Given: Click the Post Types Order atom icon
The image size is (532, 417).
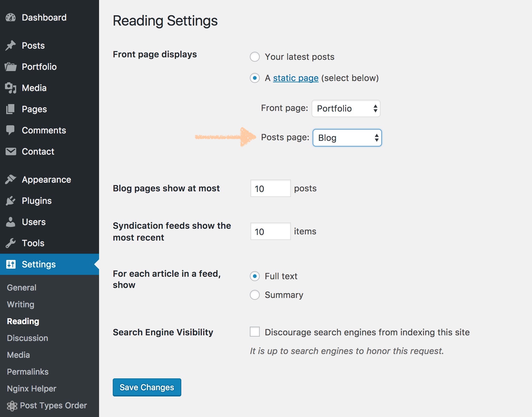Looking at the screenshot, I should [x=12, y=406].
